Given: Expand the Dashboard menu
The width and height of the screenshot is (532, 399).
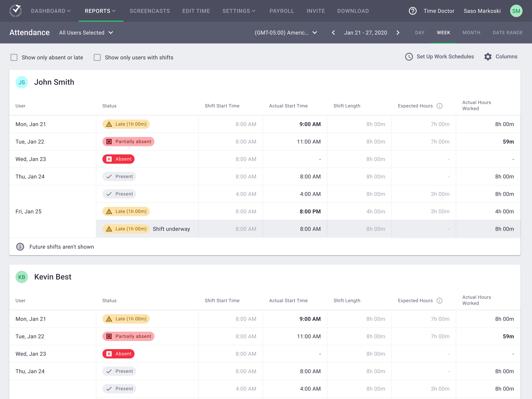Looking at the screenshot, I should click(x=51, y=11).
